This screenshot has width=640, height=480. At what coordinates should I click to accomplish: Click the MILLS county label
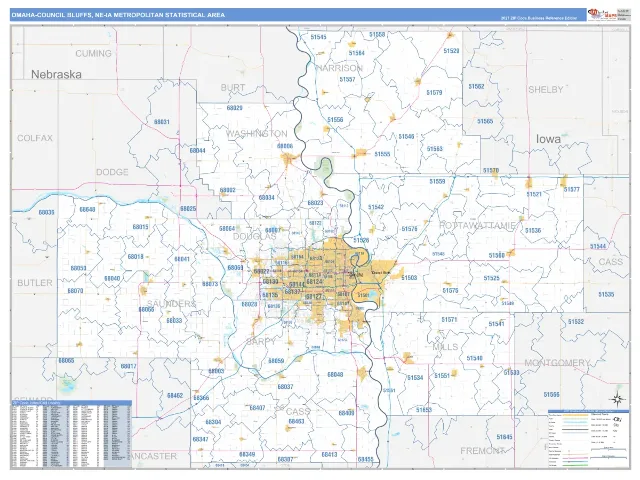[x=445, y=347]
